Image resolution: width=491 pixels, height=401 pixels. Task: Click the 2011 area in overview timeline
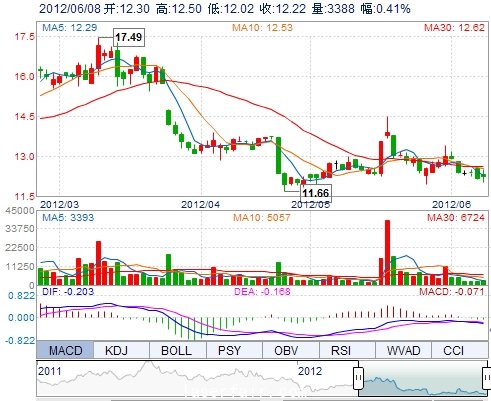tap(49, 371)
